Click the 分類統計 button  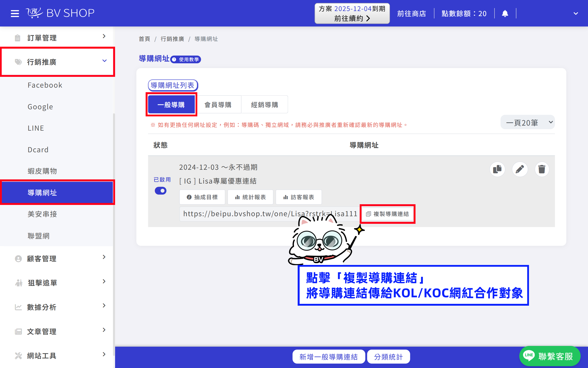[388, 356]
